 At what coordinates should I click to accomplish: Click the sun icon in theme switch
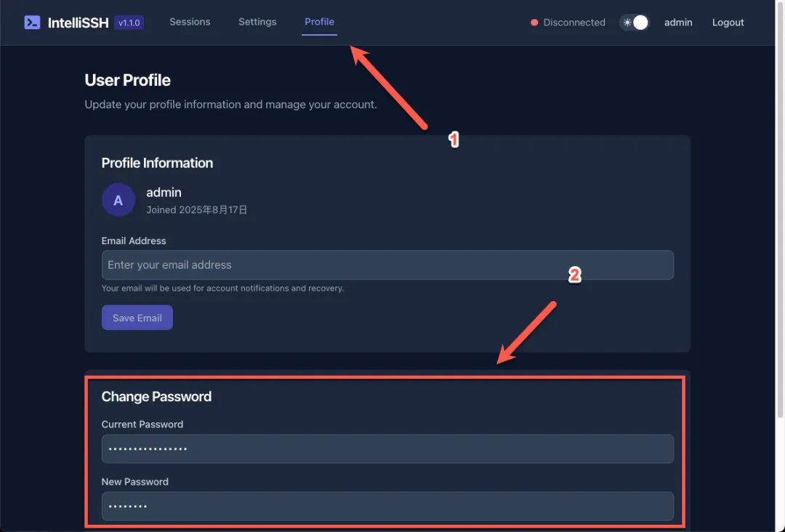(x=627, y=23)
